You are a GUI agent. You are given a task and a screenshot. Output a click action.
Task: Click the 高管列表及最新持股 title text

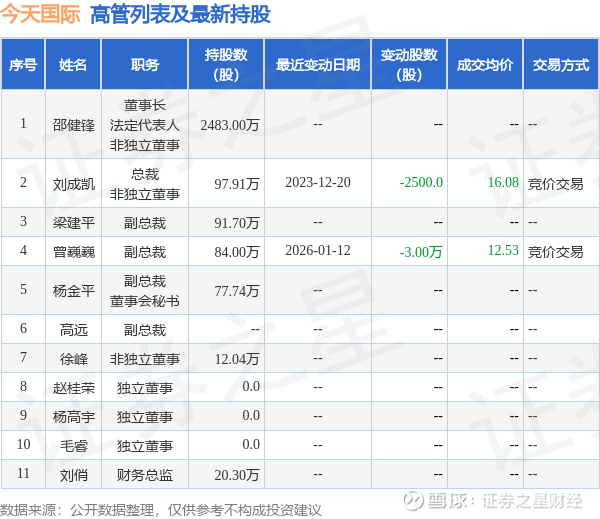[x=180, y=15]
